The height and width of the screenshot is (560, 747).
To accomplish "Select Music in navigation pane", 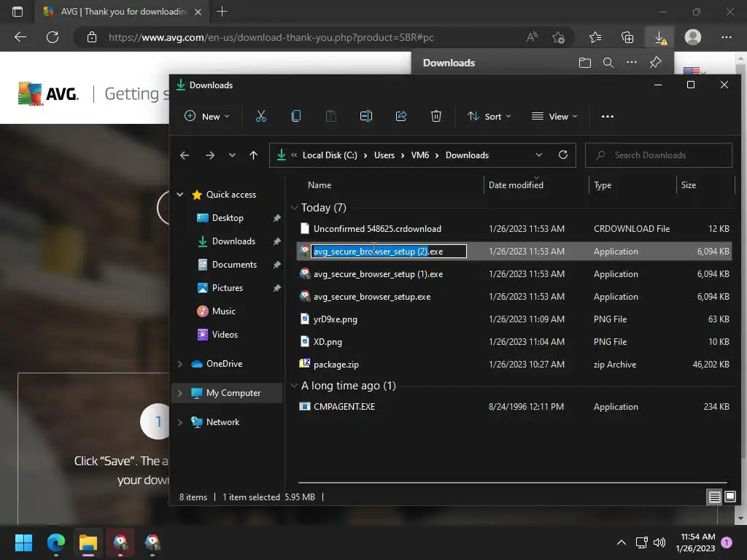I will 223,311.
